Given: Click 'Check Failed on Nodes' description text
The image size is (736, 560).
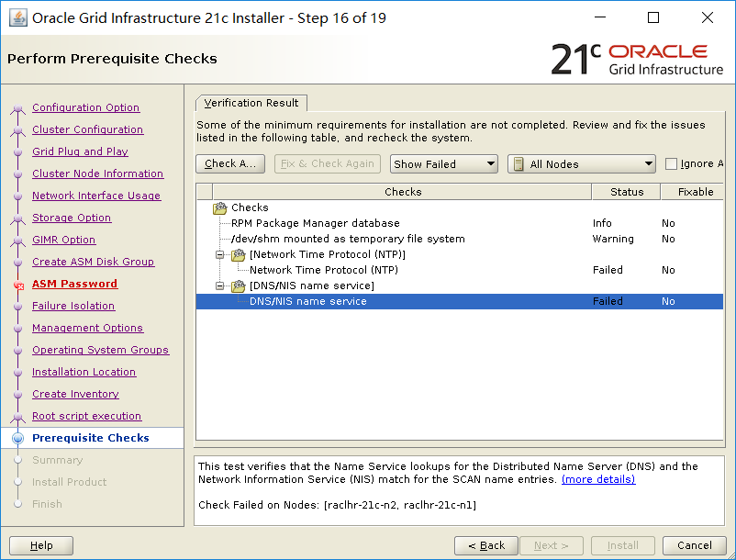Looking at the screenshot, I should [337, 505].
